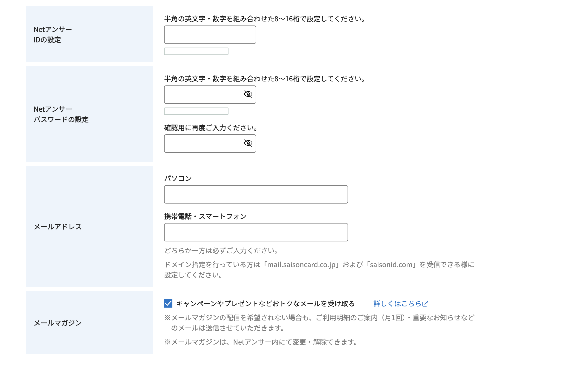Click the strength meter below the password field
The width and height of the screenshot is (588, 368).
pos(196,111)
